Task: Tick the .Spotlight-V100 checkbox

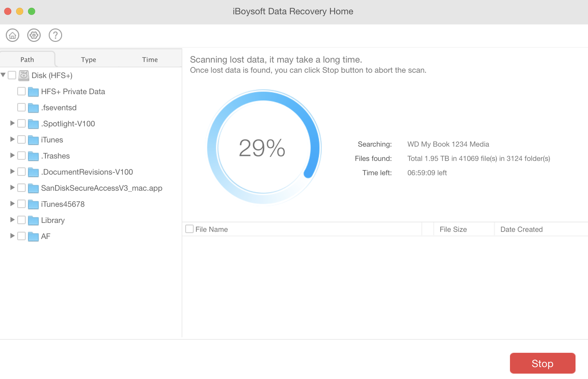Action: 21,124
